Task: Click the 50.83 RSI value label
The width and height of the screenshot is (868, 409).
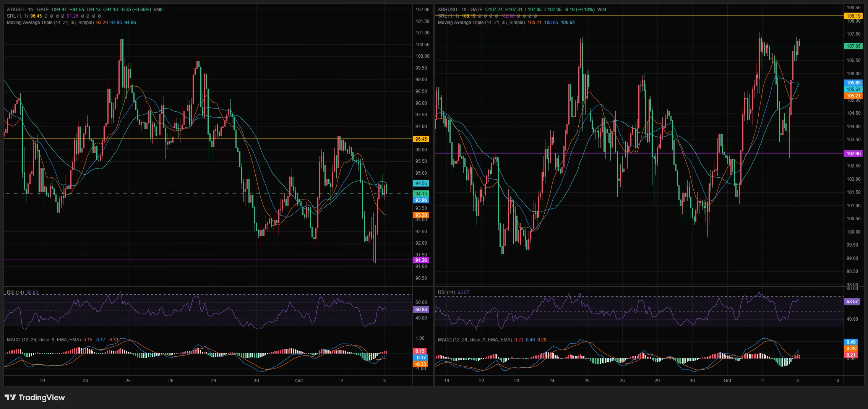Action: click(421, 310)
